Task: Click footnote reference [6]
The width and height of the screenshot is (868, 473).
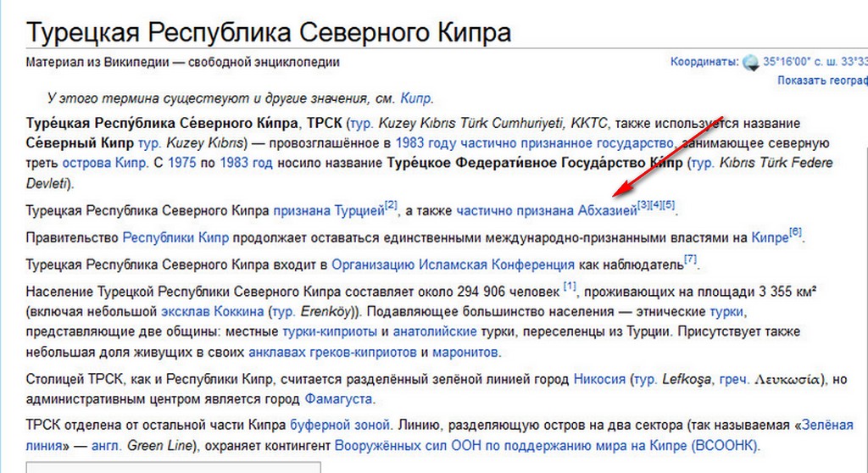Action: pyautogui.click(x=795, y=232)
